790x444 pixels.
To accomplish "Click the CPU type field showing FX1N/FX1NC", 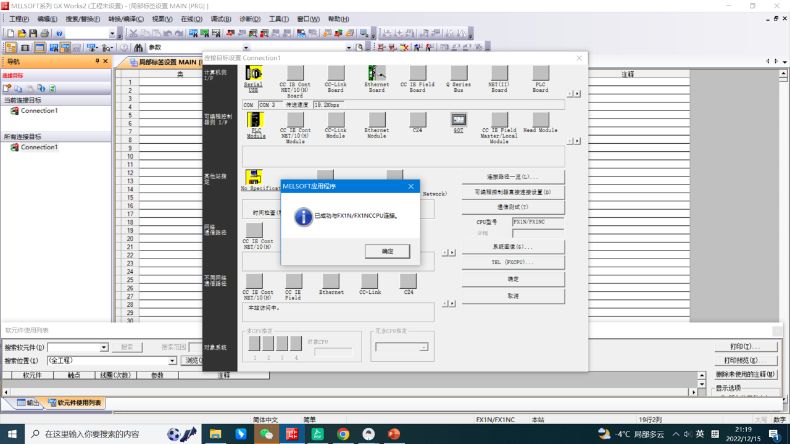I will point(538,222).
